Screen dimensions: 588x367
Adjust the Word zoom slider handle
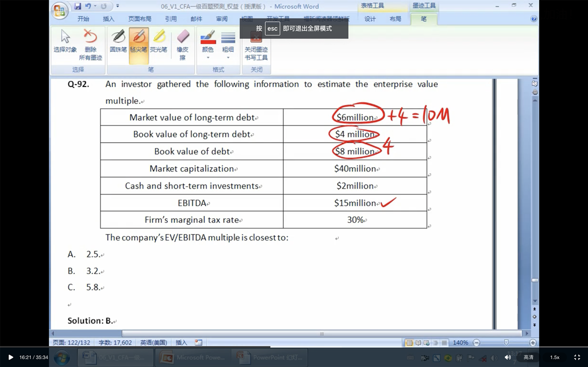click(506, 342)
